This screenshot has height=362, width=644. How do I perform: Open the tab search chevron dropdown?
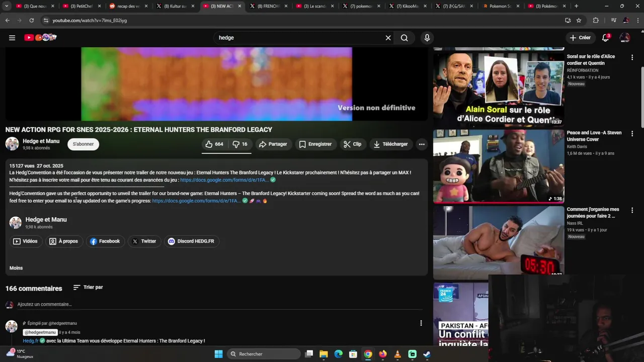tap(6, 6)
